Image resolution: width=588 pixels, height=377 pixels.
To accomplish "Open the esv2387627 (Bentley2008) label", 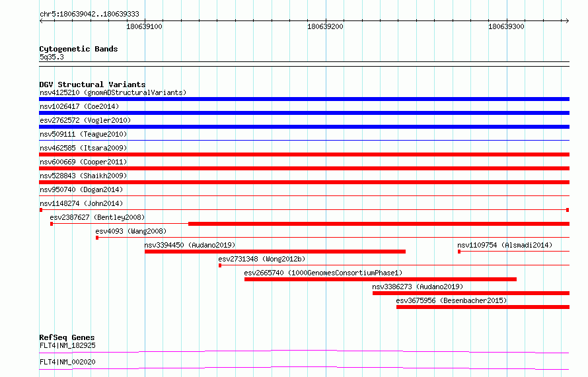I will tap(97, 217).
